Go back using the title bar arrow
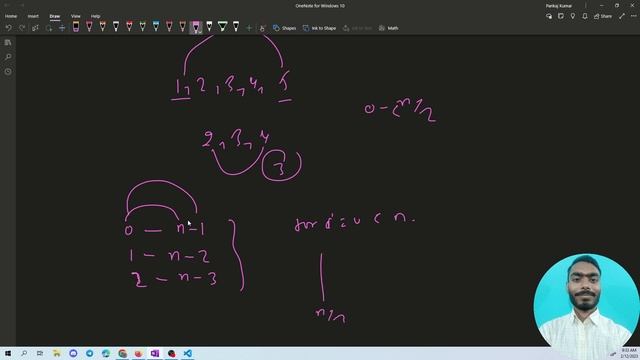The image size is (640, 360). click(x=7, y=5)
